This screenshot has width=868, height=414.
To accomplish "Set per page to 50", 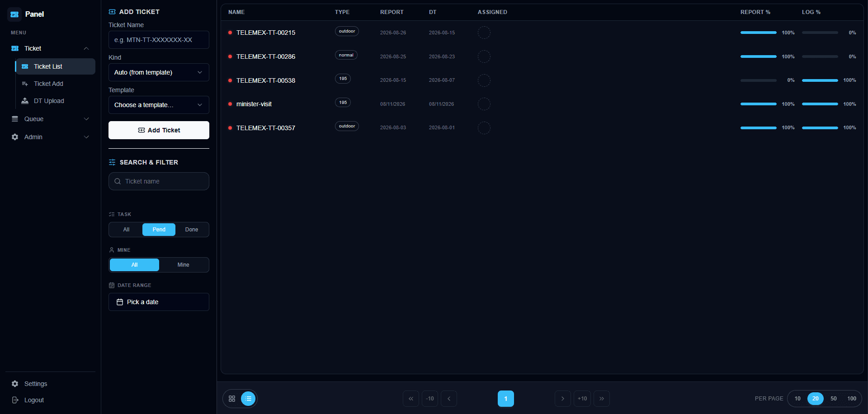I will click(834, 399).
